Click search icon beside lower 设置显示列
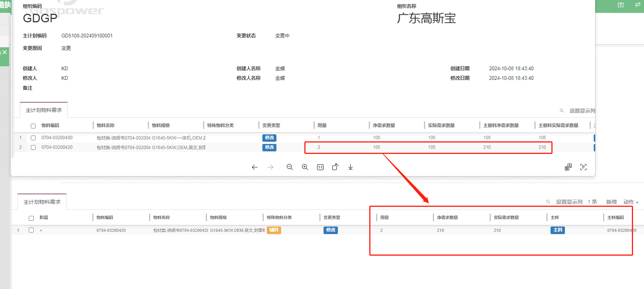 click(x=548, y=202)
